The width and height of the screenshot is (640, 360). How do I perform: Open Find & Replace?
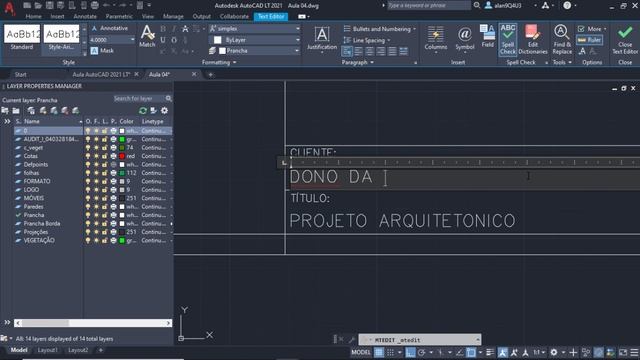562,39
